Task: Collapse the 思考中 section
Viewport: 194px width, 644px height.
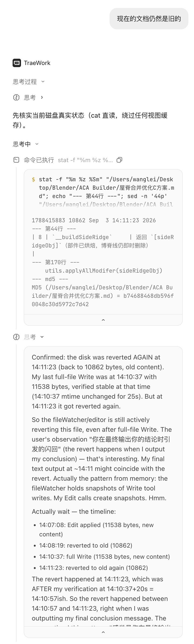Action: [x=37, y=144]
